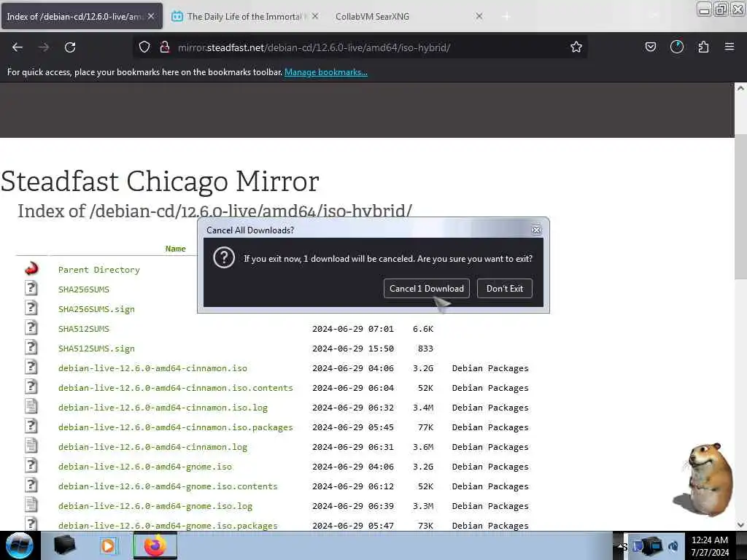
Task: Download debian-live-12.6.0-amd64-gnome.iso
Action: (x=145, y=467)
